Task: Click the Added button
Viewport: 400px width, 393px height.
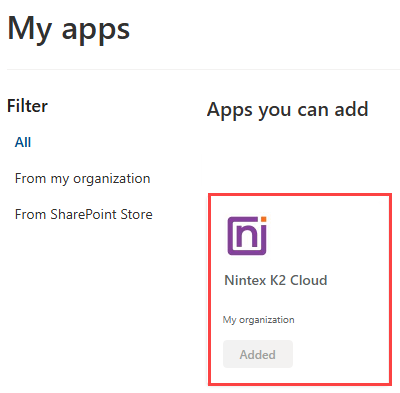Action: pos(258,354)
